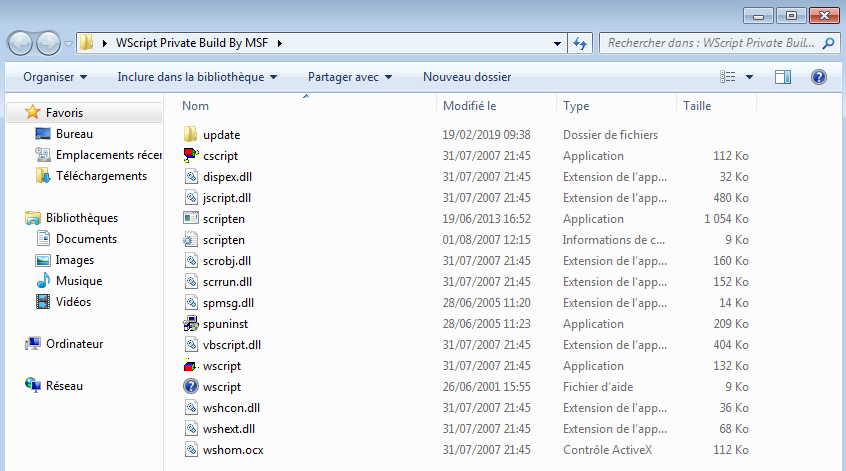
Task: Open the Help button in toolbar
Action: 818,77
